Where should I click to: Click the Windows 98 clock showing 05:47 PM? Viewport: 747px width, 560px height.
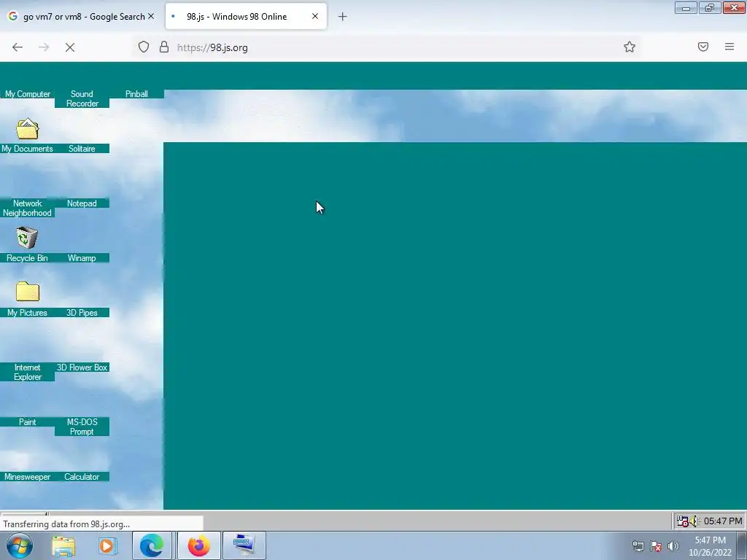pos(723,521)
